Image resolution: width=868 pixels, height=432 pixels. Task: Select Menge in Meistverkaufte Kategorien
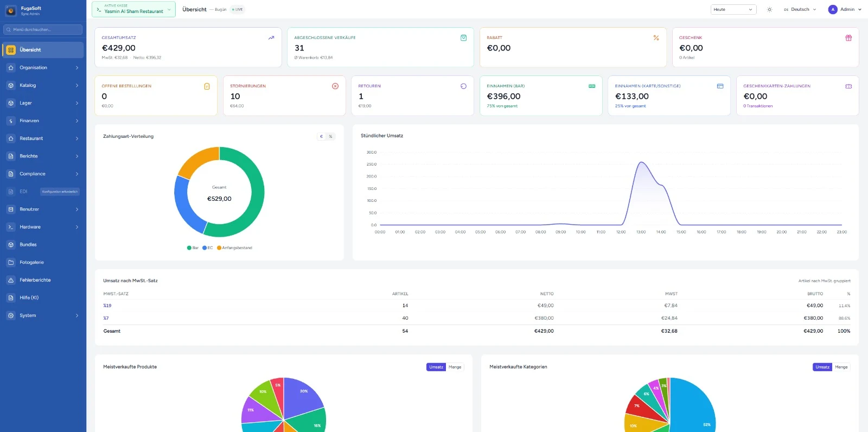[x=841, y=367]
